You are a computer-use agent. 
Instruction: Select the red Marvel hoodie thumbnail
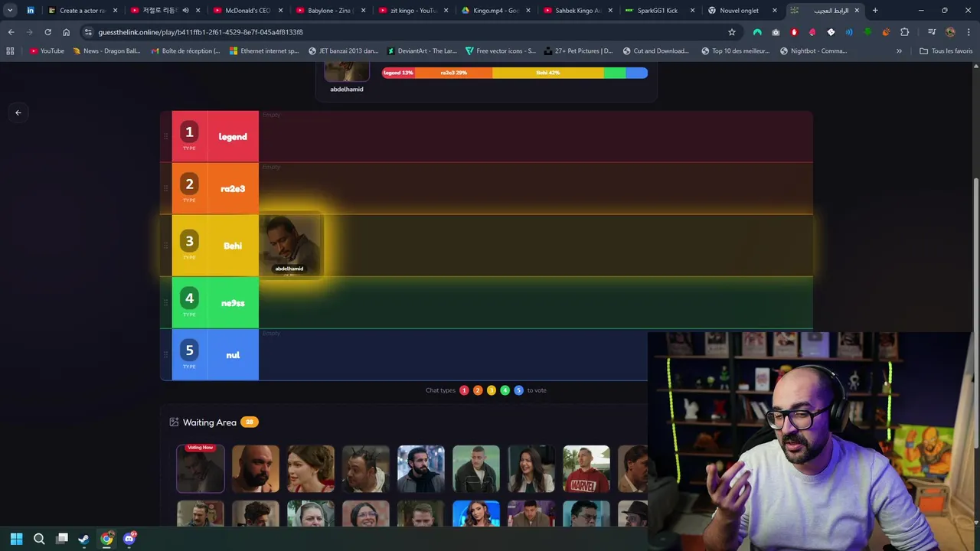coord(586,469)
